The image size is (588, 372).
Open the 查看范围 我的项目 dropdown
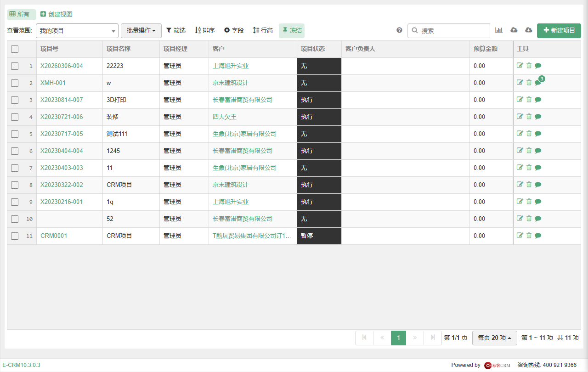click(77, 31)
